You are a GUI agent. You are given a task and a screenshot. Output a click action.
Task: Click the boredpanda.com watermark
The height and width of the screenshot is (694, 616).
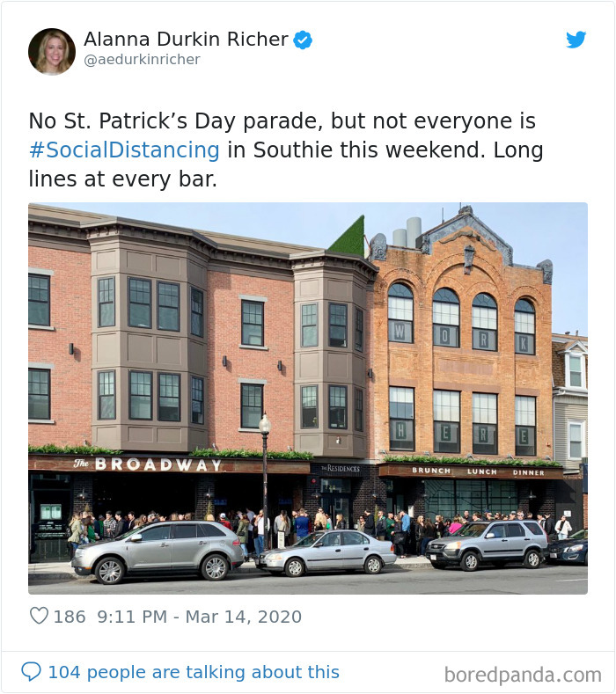click(523, 675)
